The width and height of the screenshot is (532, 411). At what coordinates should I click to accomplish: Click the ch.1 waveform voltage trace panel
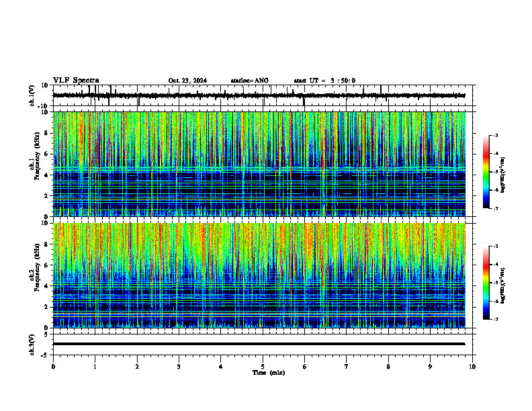point(264,95)
